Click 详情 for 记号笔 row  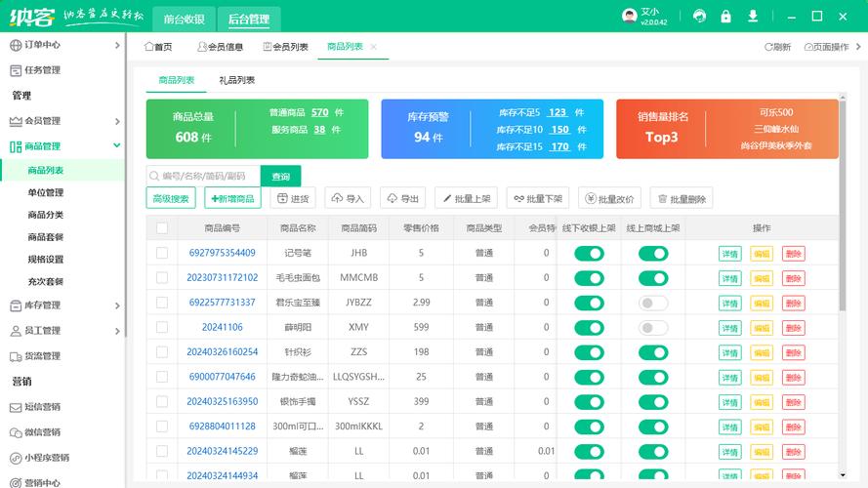tap(729, 254)
